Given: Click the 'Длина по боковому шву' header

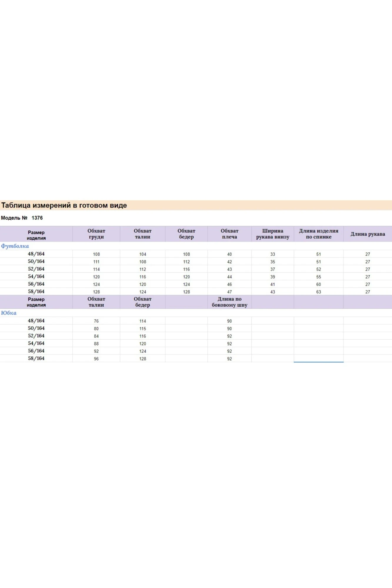Looking at the screenshot, I should click(229, 302).
